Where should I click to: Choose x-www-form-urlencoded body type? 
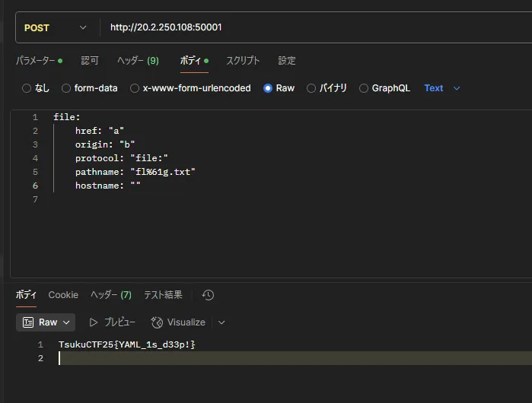135,88
